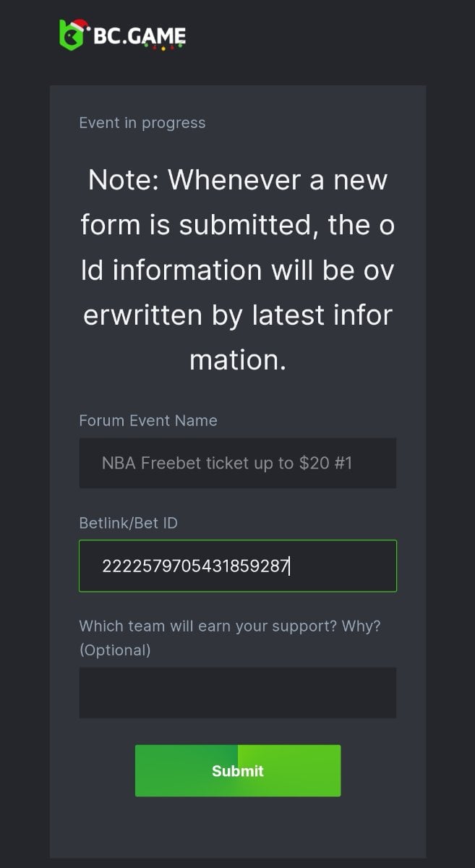The height and width of the screenshot is (868, 475).
Task: Click the "form is submitted" note line
Action: point(237,225)
